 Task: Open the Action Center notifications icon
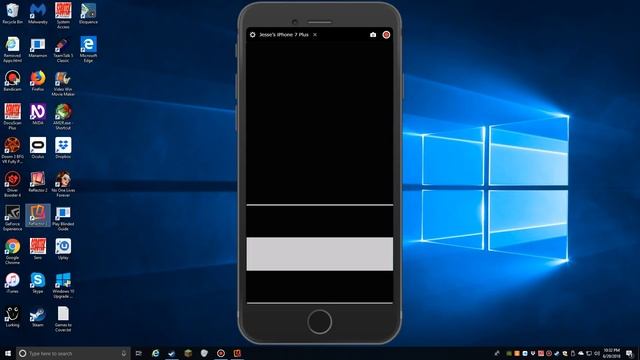[629, 353]
